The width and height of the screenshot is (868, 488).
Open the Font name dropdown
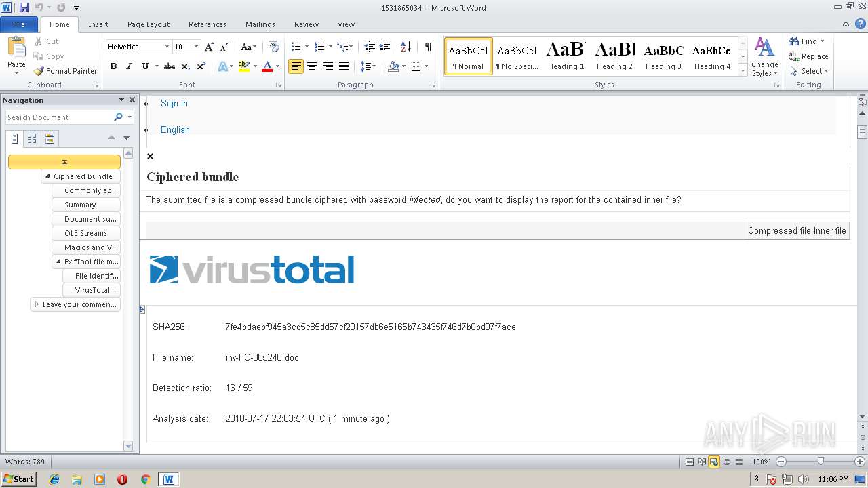click(x=167, y=47)
